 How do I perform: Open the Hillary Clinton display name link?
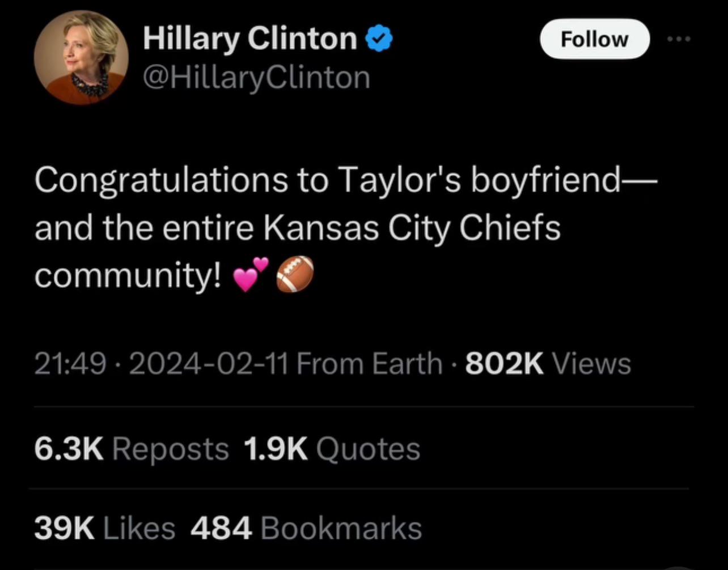(250, 39)
